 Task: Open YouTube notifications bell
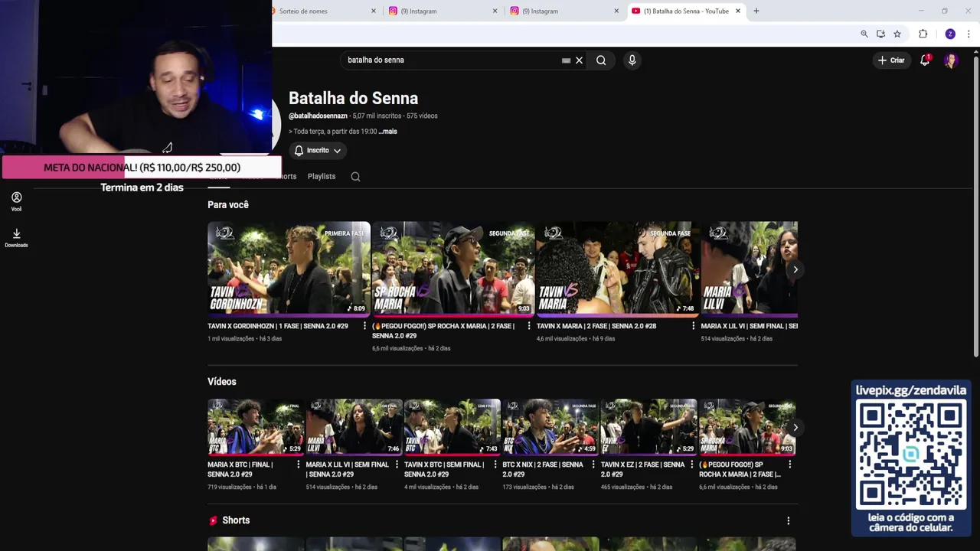(x=925, y=60)
